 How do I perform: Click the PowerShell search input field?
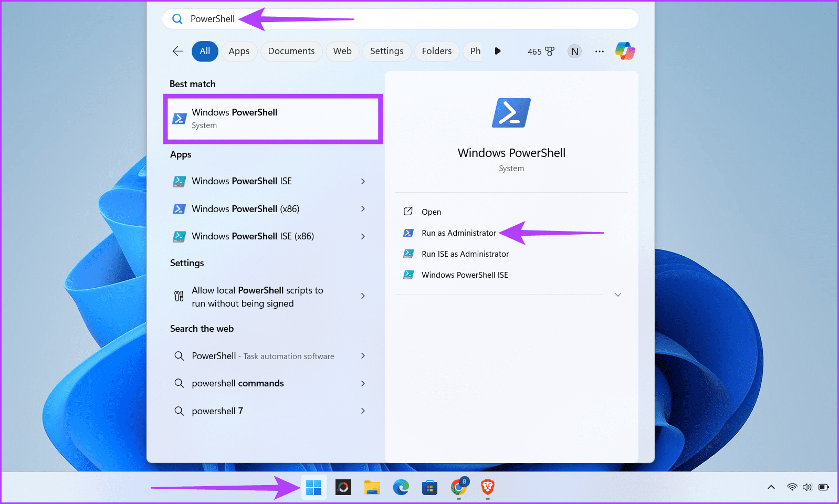401,19
